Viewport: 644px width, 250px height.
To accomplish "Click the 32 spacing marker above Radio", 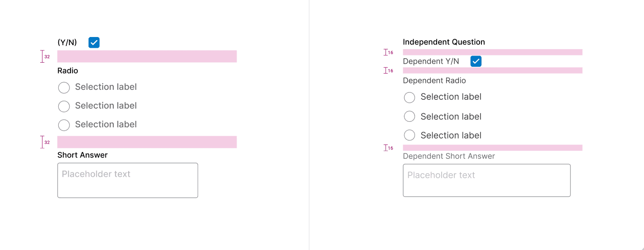I will coord(45,56).
